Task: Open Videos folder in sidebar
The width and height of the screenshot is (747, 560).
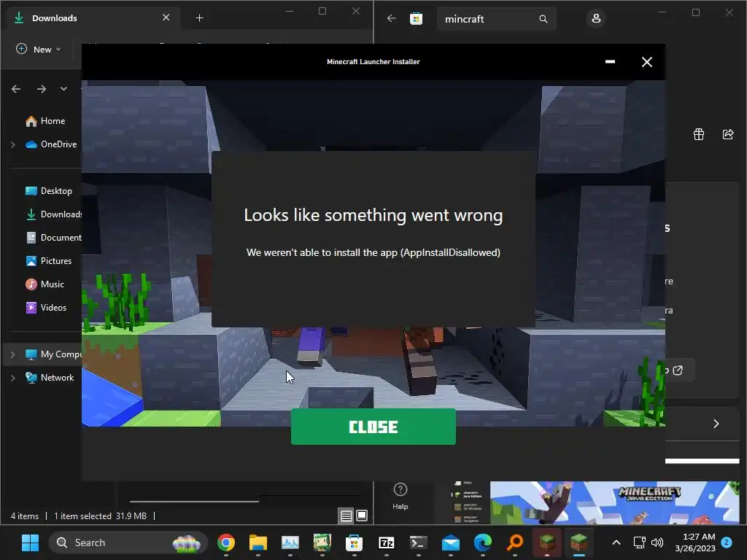Action: (46, 308)
